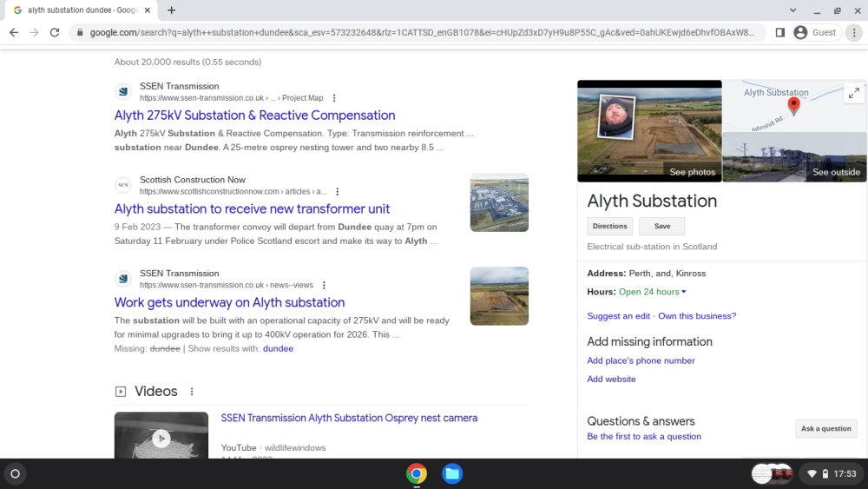Open Chrome three-dot menu

[x=854, y=33]
